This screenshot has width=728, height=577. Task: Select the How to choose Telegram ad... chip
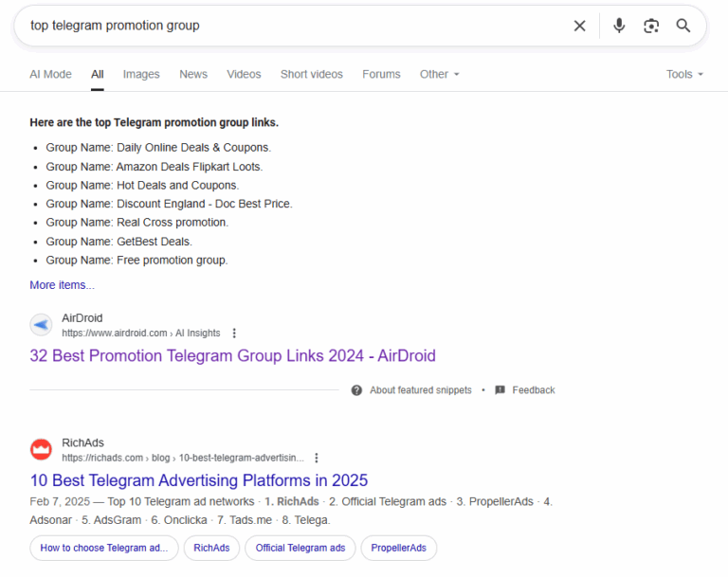click(x=104, y=548)
